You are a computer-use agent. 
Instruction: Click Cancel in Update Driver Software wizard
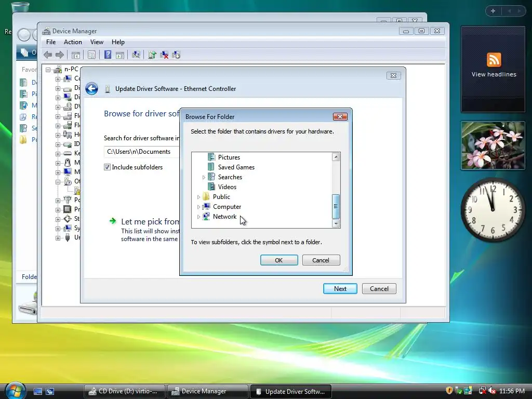click(379, 289)
